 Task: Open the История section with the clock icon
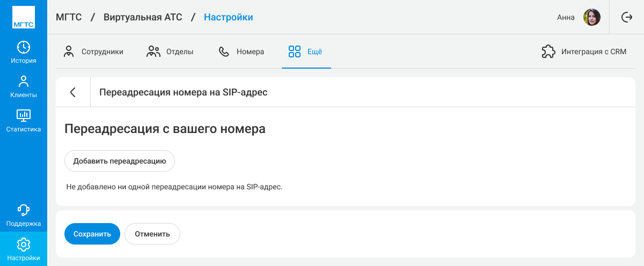coord(24,53)
